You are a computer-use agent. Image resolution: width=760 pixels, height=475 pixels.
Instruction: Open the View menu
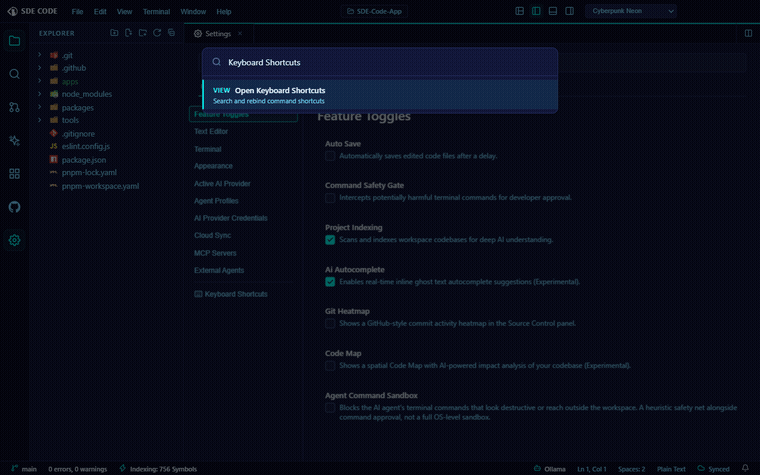coord(125,12)
